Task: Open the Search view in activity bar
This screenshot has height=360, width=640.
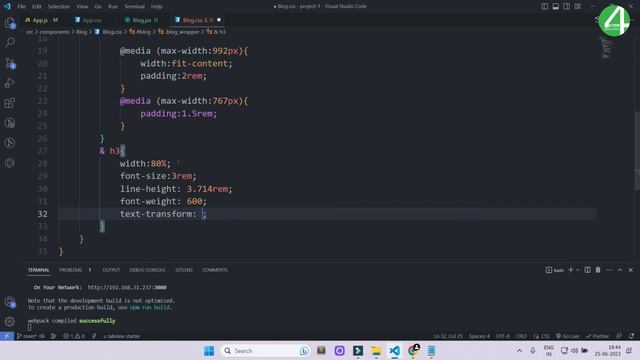Action: pyautogui.click(x=10, y=42)
